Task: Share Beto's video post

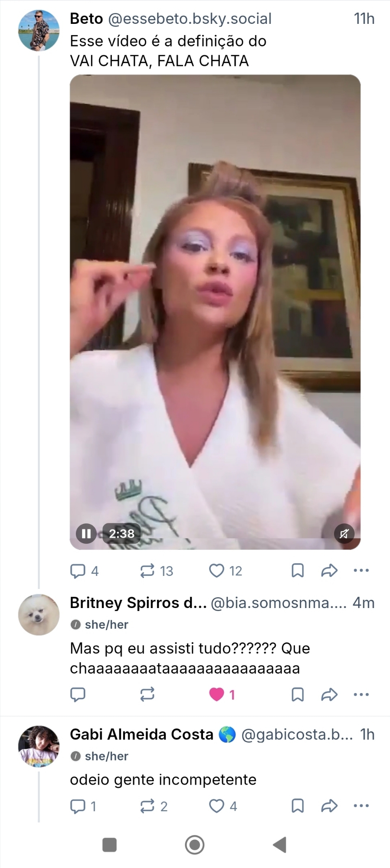Action: (x=329, y=571)
